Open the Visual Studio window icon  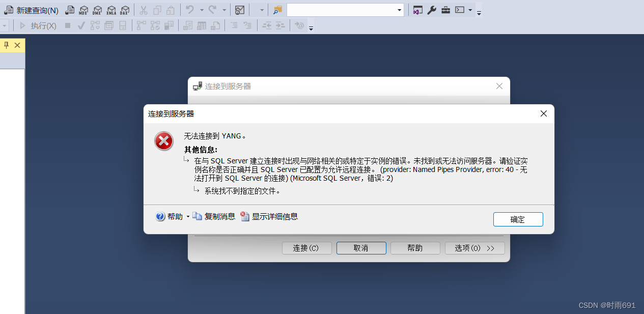417,10
